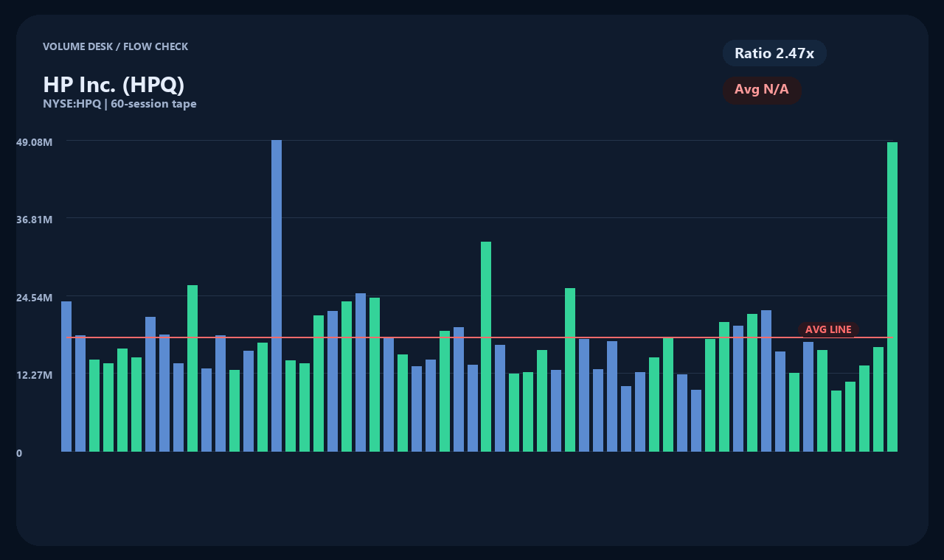
Task: Click the 12.27M axis label
Action: (34, 375)
